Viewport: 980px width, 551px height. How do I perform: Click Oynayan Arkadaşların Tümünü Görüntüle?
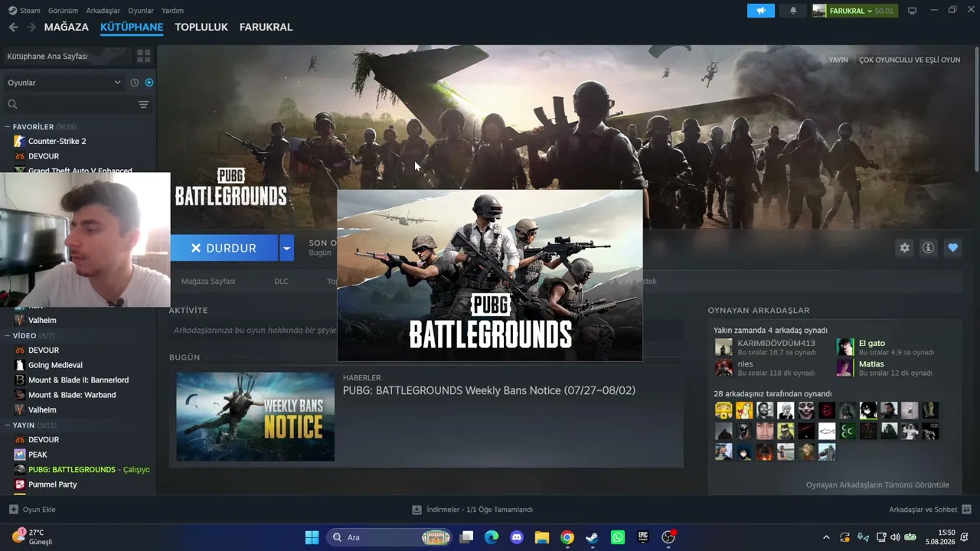pyautogui.click(x=877, y=484)
